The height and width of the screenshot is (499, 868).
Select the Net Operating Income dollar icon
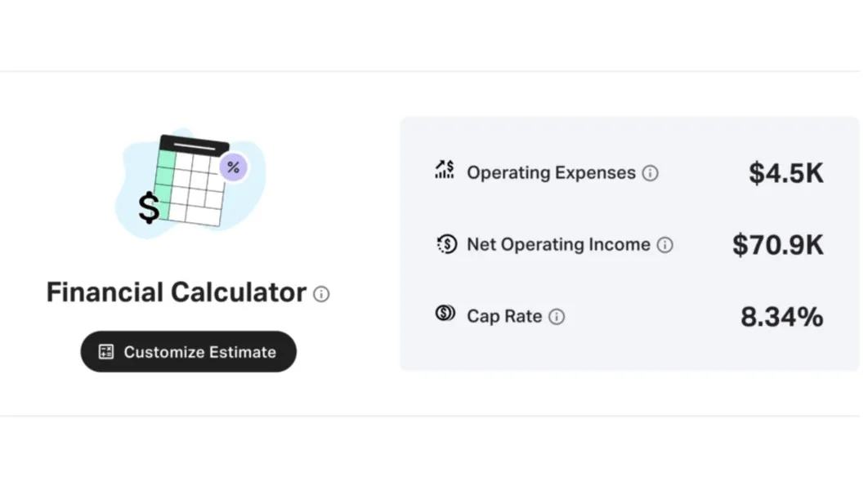tap(445, 243)
